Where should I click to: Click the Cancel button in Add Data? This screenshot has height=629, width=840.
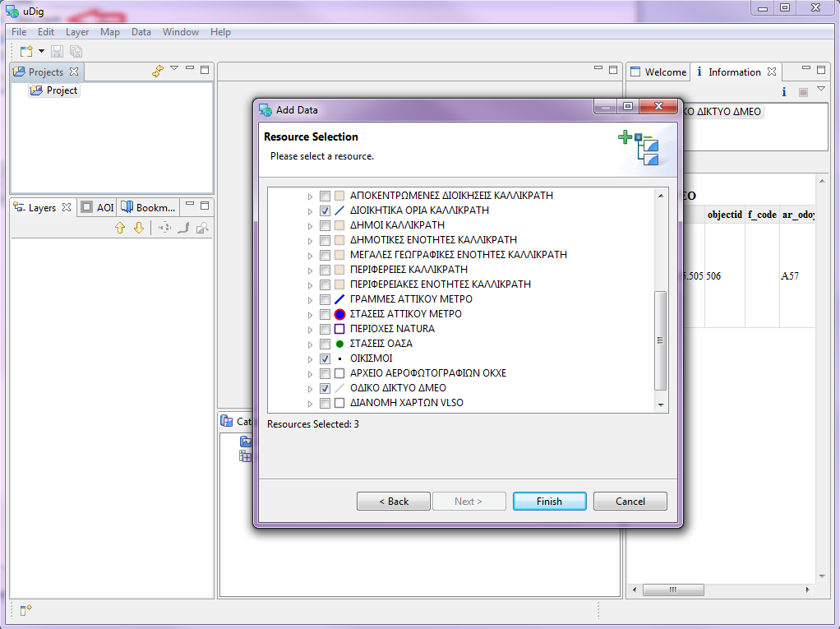click(x=630, y=502)
